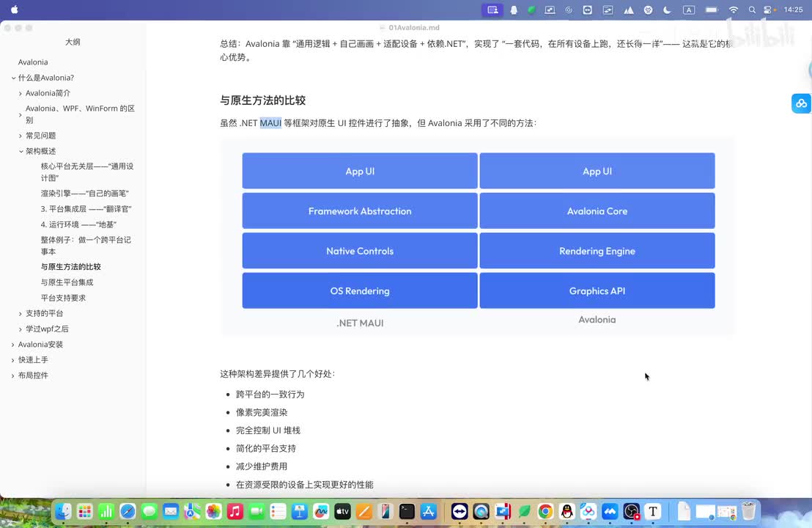This screenshot has height=528, width=812.
Task: Click the architecture comparison diagram image
Action: [478, 235]
